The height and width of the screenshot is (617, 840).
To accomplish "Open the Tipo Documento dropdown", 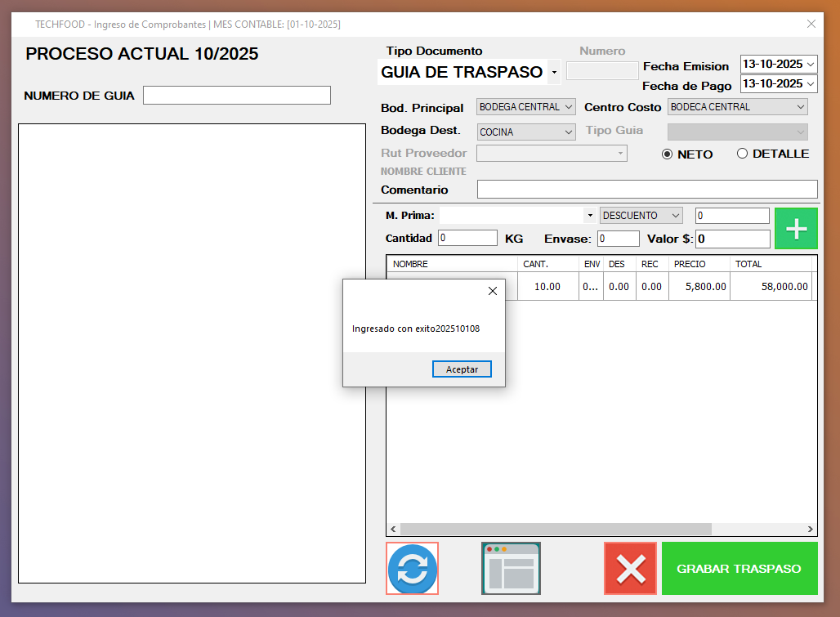I will pyautogui.click(x=554, y=73).
